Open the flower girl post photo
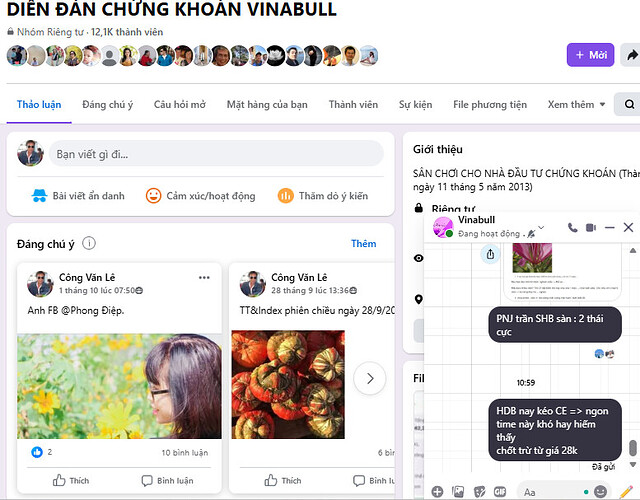 pos(119,386)
